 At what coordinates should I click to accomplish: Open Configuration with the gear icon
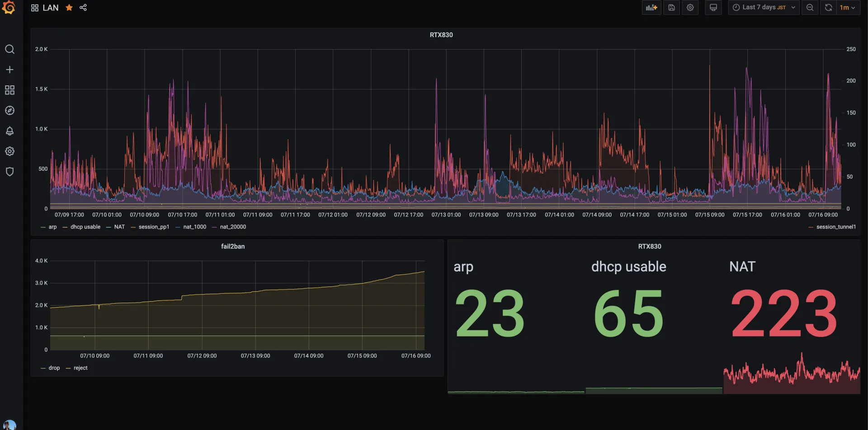pos(9,151)
